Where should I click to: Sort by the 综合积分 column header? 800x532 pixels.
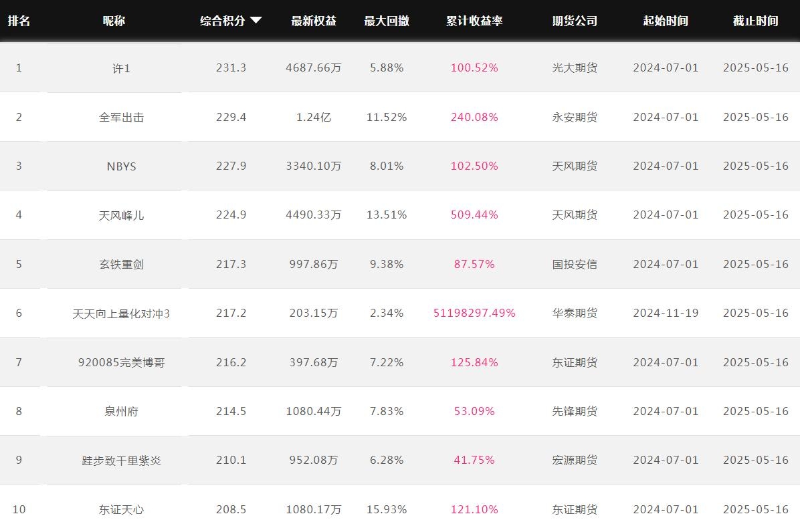coord(223,21)
